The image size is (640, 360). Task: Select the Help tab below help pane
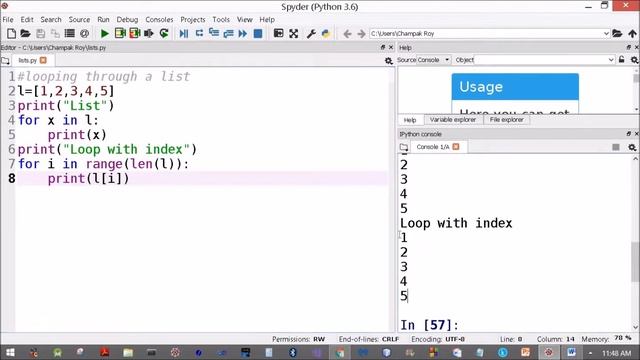[410, 120]
